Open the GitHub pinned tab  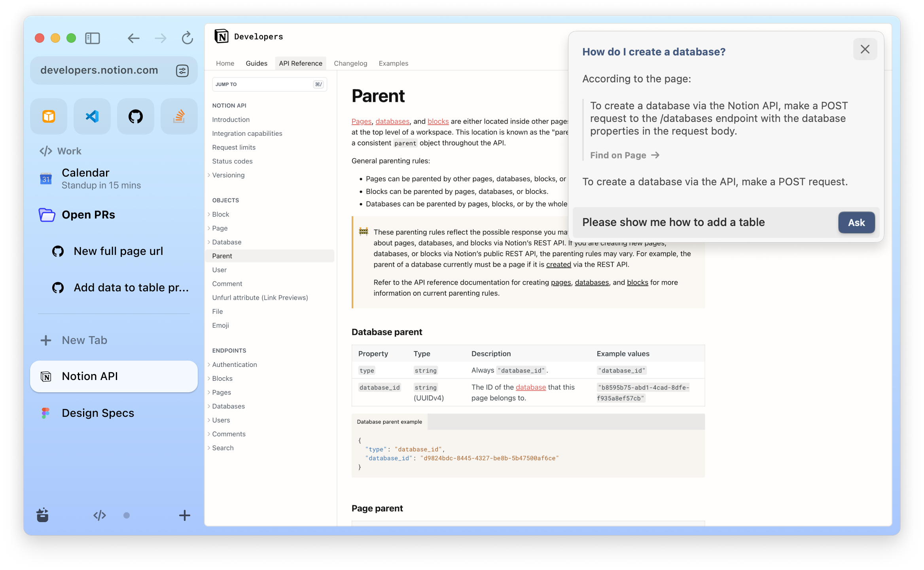pyautogui.click(x=135, y=116)
